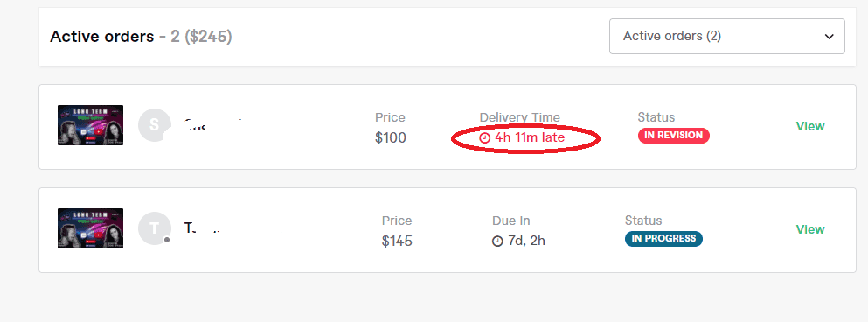
Task: Click the buyer username next to T avatar
Action: pos(202,227)
